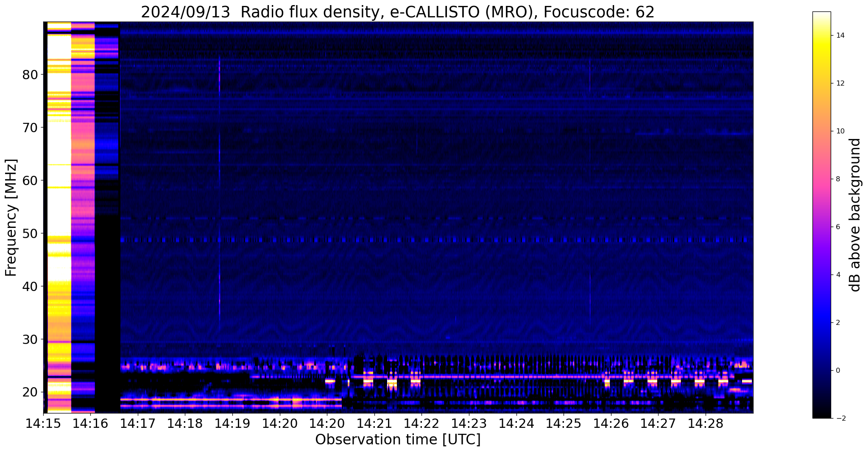868x452 pixels.
Task: Click the "Frequency [MHz]" axis label
Action: pos(11,218)
